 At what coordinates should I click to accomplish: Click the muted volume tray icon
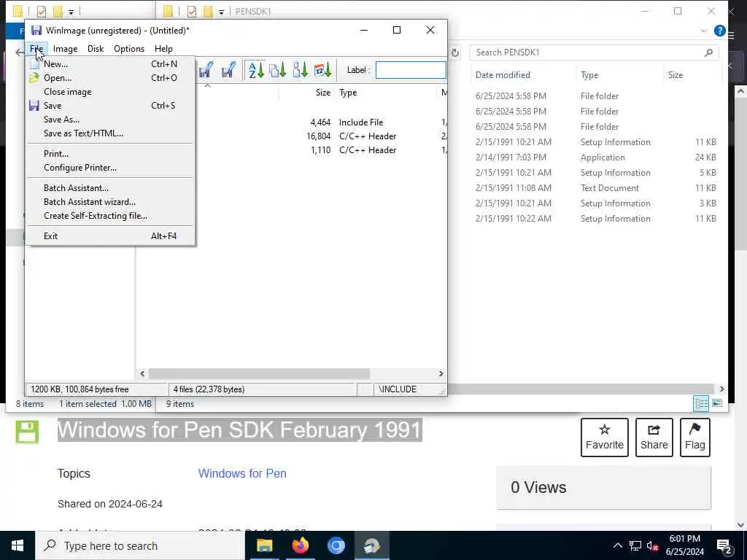(x=652, y=545)
